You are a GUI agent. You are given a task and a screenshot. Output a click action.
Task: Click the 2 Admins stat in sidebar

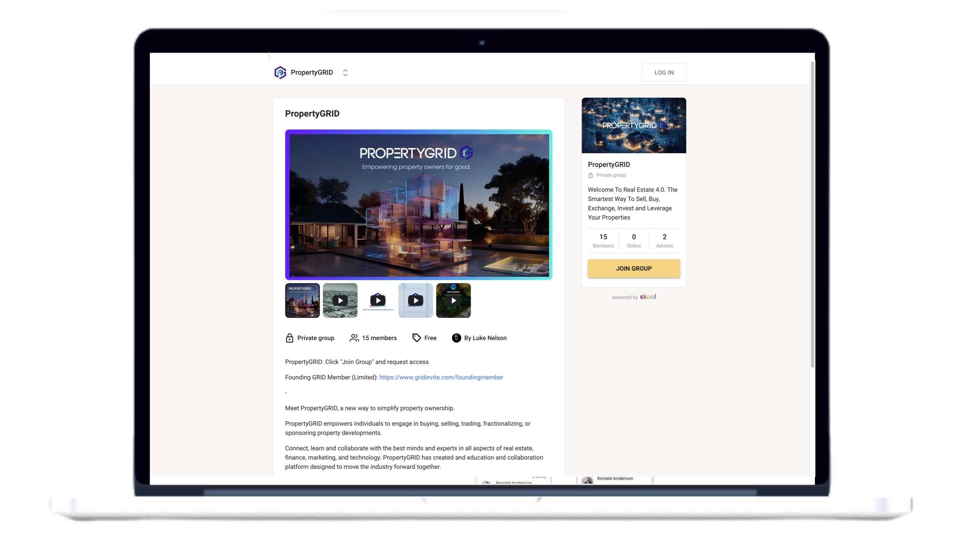pos(664,241)
